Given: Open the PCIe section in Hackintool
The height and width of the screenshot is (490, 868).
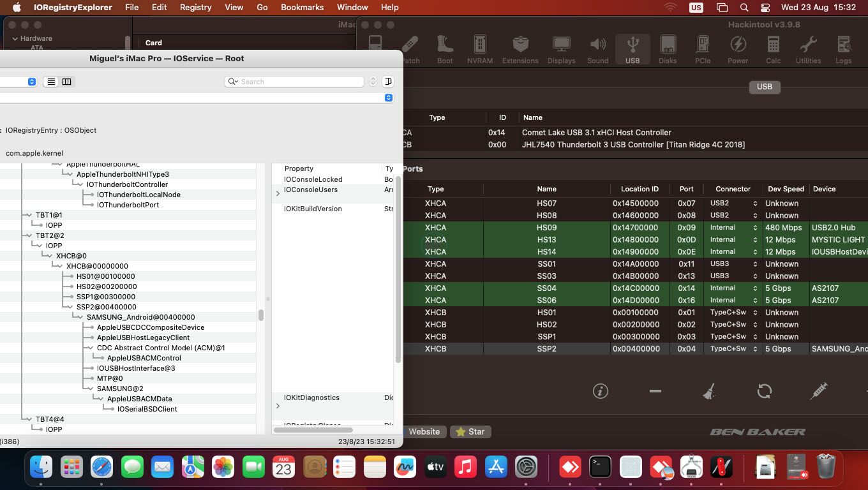Looking at the screenshot, I should click(703, 49).
